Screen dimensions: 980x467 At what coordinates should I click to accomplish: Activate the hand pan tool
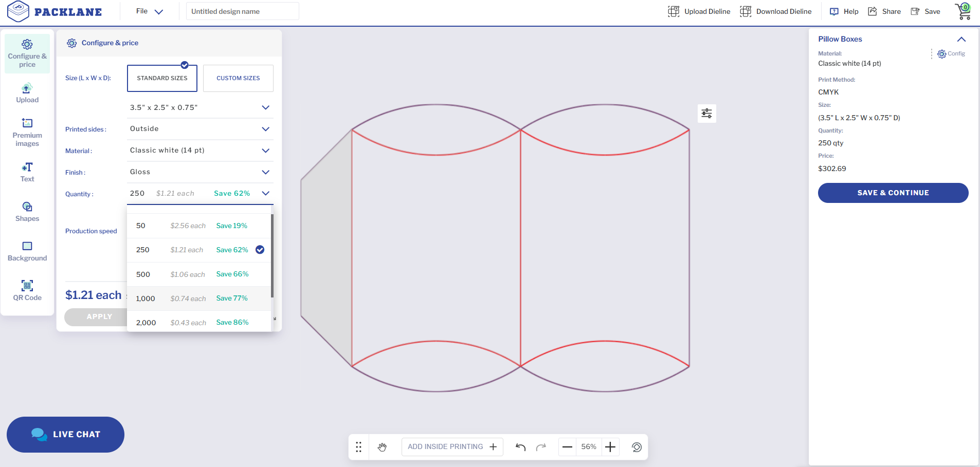tap(382, 447)
